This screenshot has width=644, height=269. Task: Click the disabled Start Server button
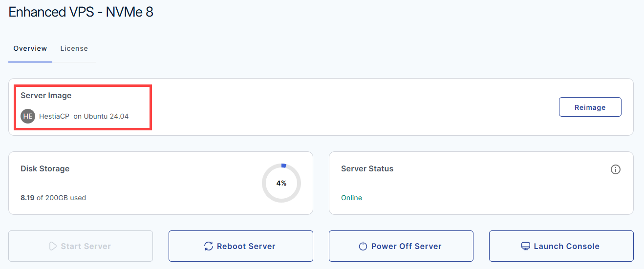coord(81,246)
